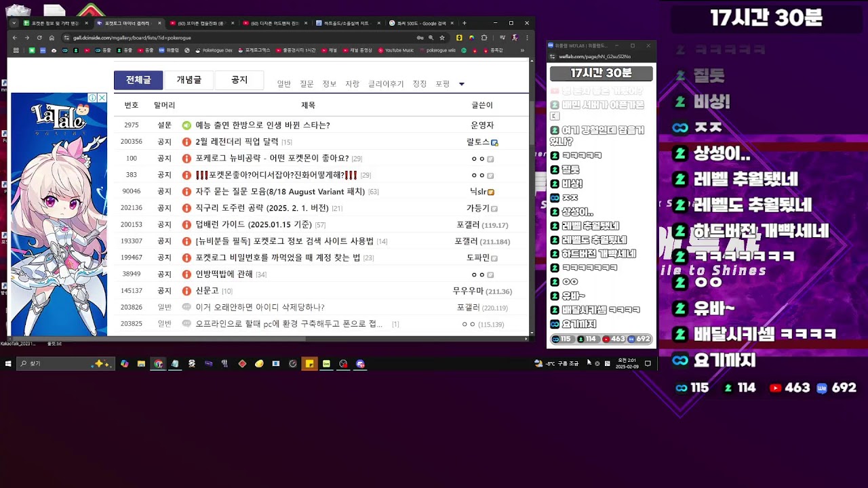
Task: Close the LaFab advertisement with X
Action: [x=102, y=98]
